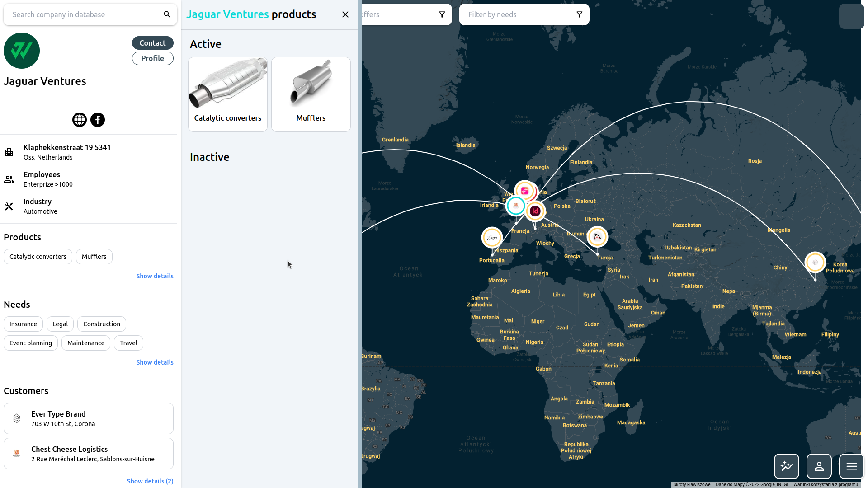Open the Mufflers product card
The image size is (868, 488).
311,94
